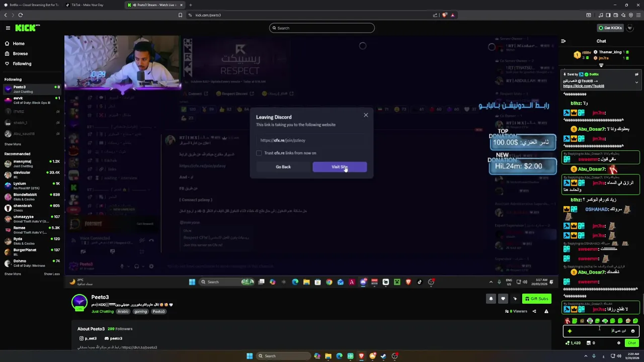Open pinned link kick.com/Tsuki8
The image size is (644, 362).
tap(584, 86)
